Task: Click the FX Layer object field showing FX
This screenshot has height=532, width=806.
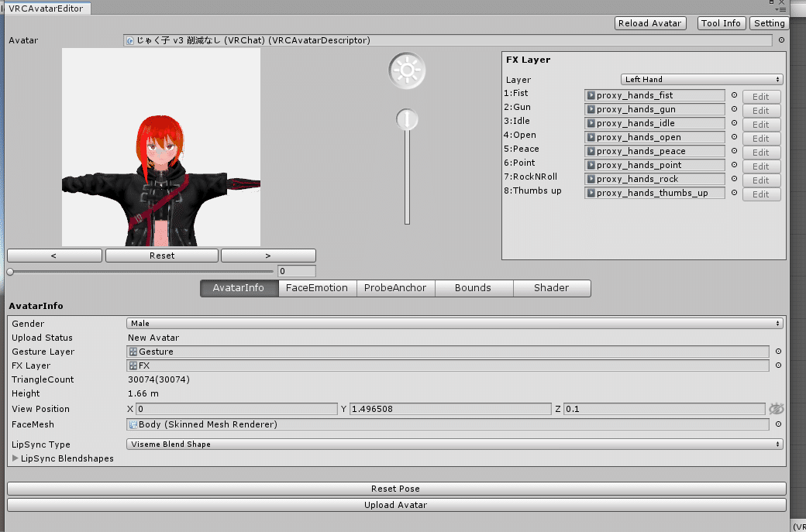Action: pos(448,365)
